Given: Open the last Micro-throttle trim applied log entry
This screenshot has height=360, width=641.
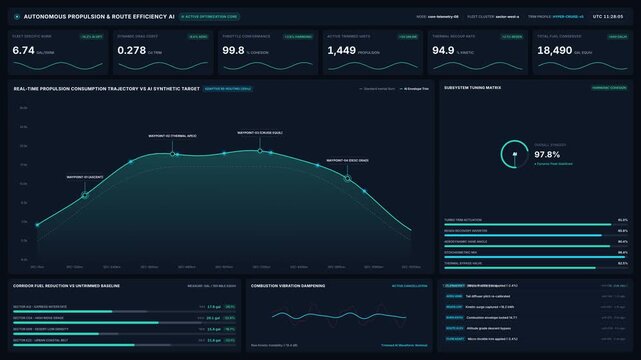Looking at the screenshot, I should coord(536,339).
